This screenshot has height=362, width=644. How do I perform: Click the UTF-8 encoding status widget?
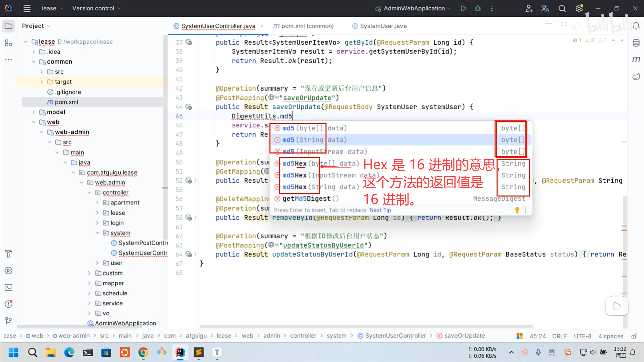point(582,336)
